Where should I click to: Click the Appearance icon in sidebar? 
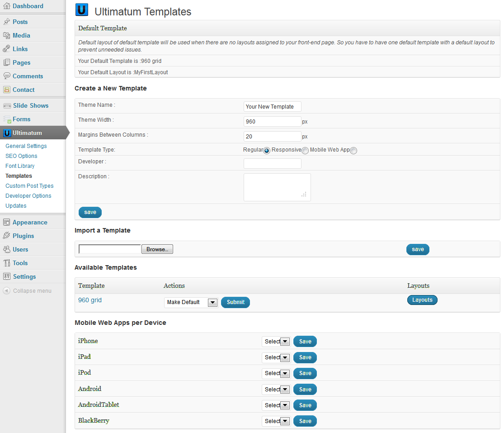(x=6, y=222)
